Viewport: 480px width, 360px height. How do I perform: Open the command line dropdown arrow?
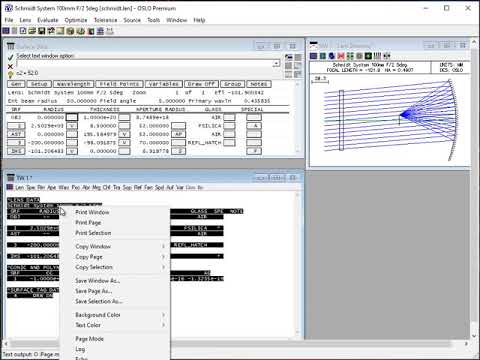(276, 63)
